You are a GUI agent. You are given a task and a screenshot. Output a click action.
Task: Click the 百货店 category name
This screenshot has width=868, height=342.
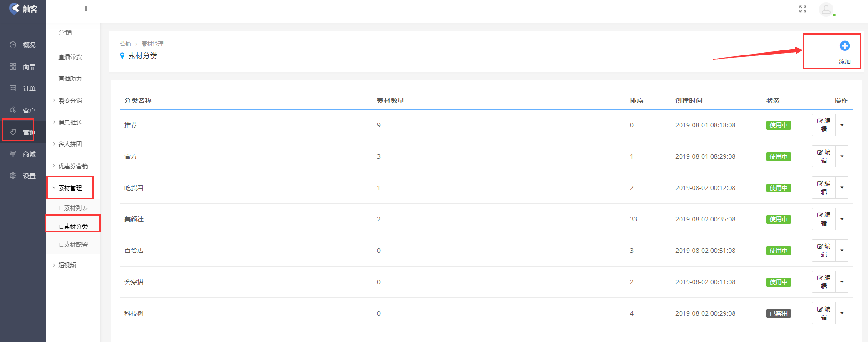(134, 251)
